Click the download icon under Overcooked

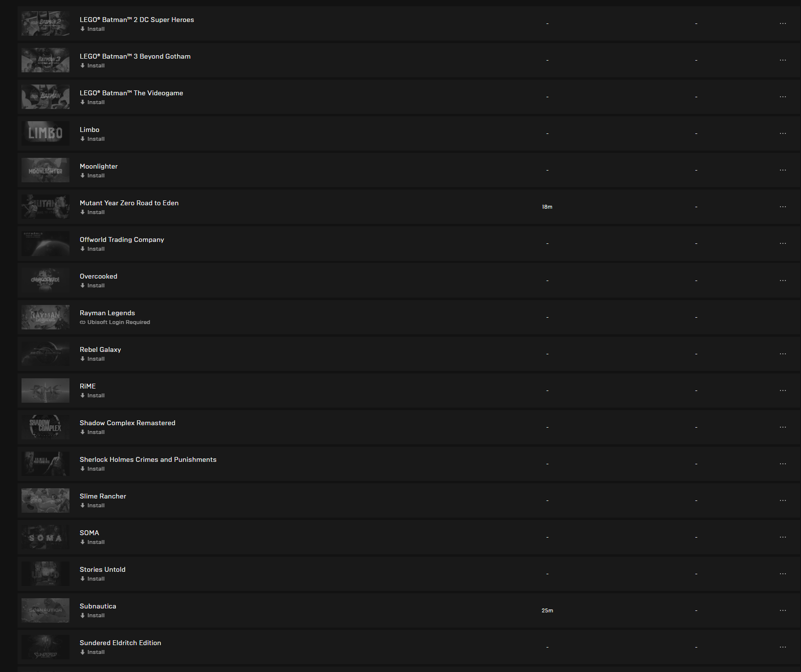83,285
